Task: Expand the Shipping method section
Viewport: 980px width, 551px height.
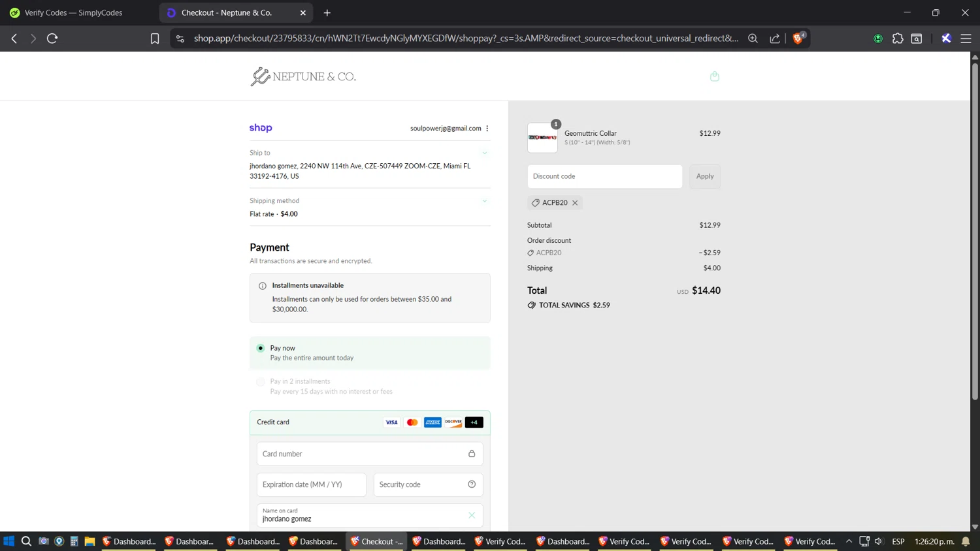Action: tap(485, 201)
